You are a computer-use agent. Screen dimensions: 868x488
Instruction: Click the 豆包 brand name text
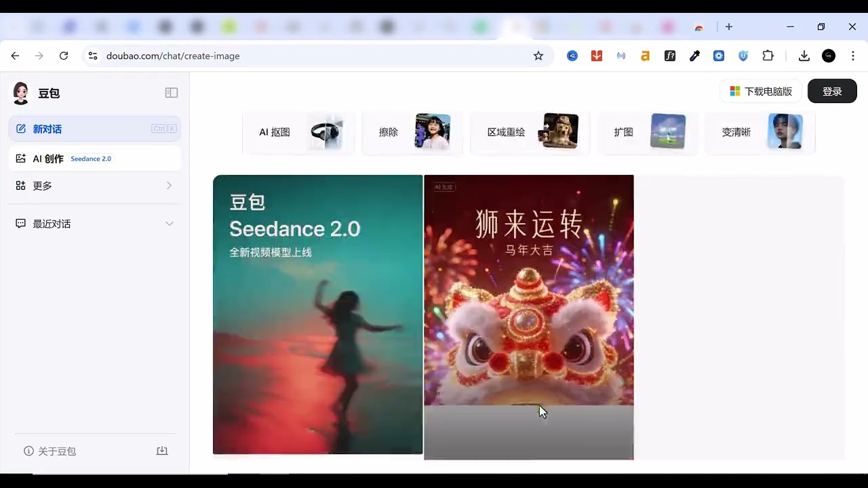click(49, 94)
